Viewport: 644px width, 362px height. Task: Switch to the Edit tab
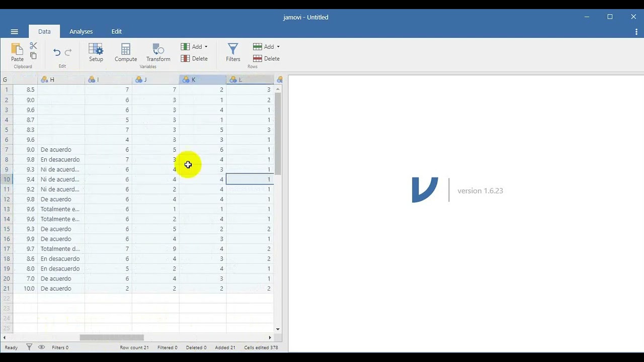point(117,31)
